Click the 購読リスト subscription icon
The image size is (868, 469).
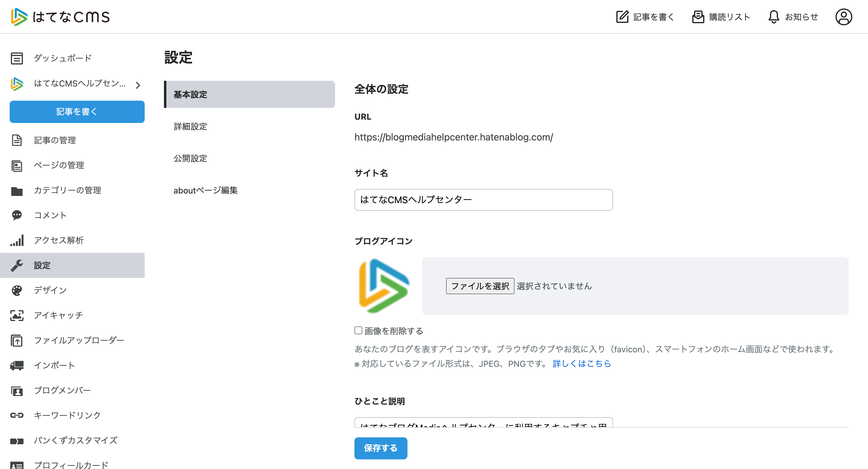pyautogui.click(x=698, y=17)
